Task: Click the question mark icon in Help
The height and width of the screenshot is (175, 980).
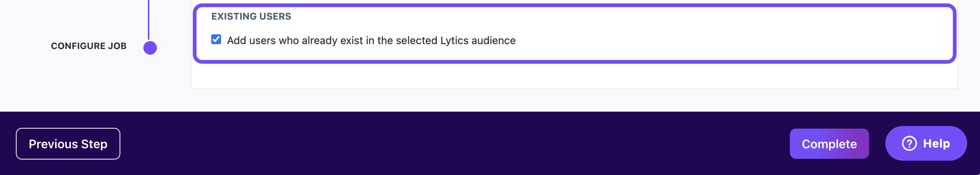Action: [x=909, y=143]
